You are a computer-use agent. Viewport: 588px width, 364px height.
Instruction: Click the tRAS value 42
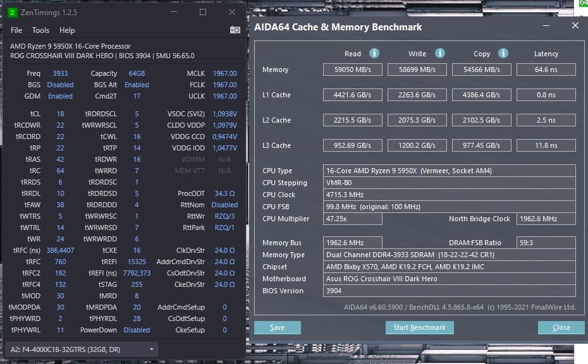60,159
